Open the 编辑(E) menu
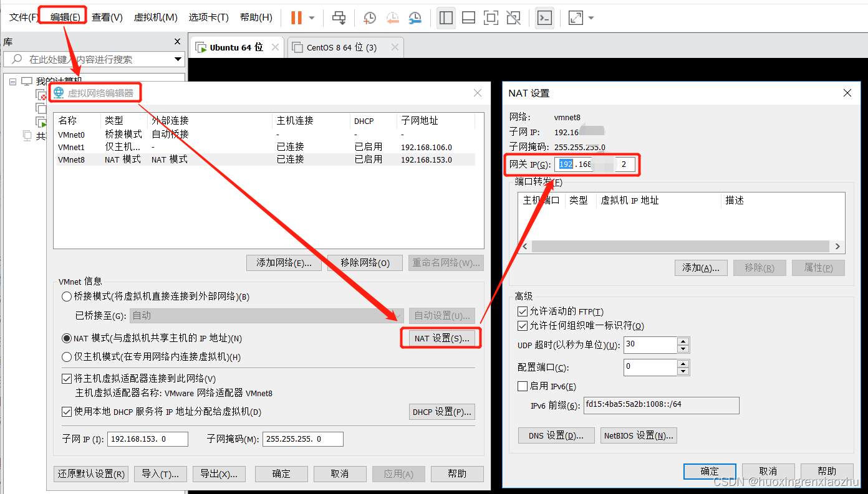Viewport: 868px width, 494px height. [x=65, y=17]
